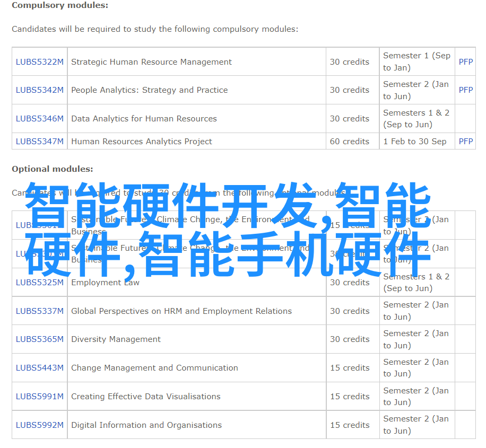This screenshot has height=448, width=486.
Task: Click the 'Optional modules:' heading
Action: coord(53,169)
